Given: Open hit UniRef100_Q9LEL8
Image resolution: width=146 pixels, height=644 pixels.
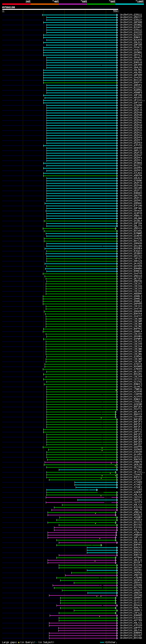Looking at the screenshot, I should coord(131,178).
